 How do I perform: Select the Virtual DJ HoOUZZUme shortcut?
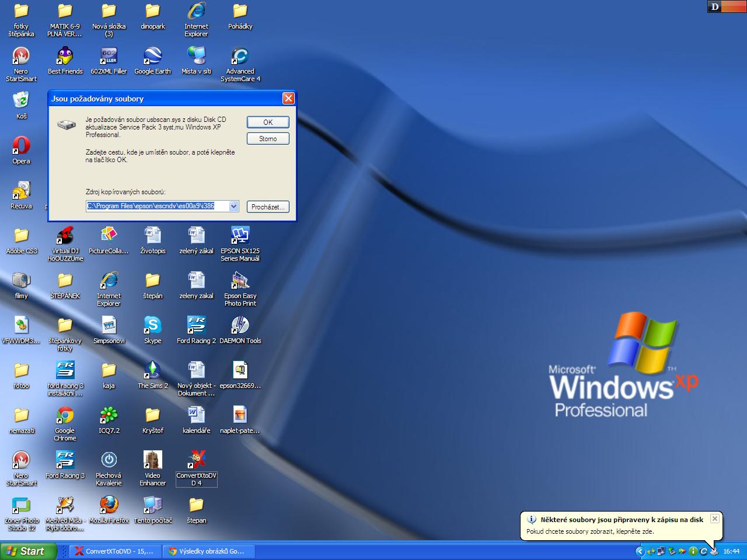point(65,244)
